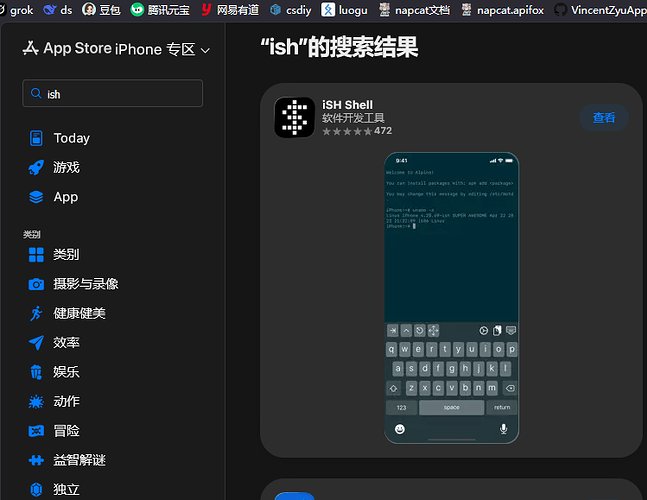
Task: Open the App section in sidebar
Action: (66, 197)
